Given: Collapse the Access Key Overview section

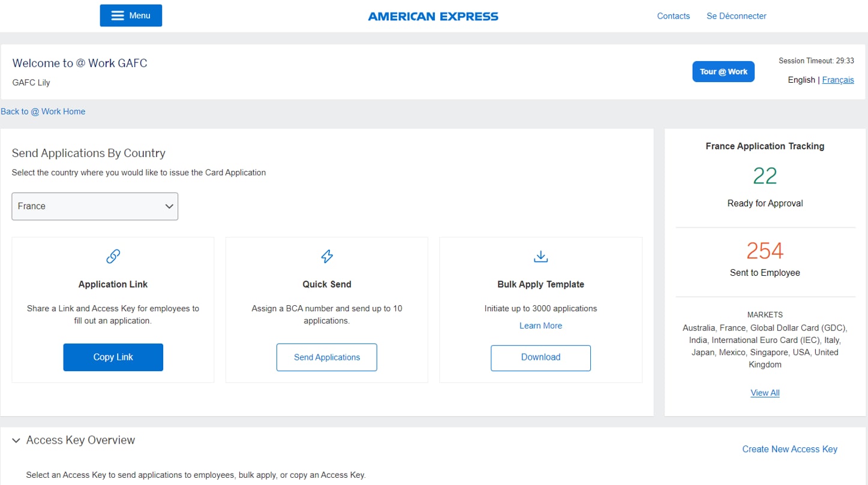Looking at the screenshot, I should click(16, 441).
